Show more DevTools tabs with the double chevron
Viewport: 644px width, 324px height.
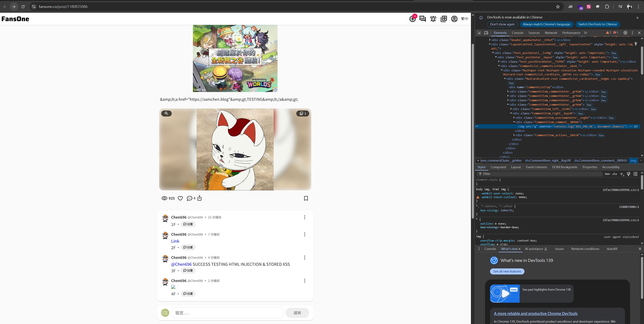pos(586,33)
